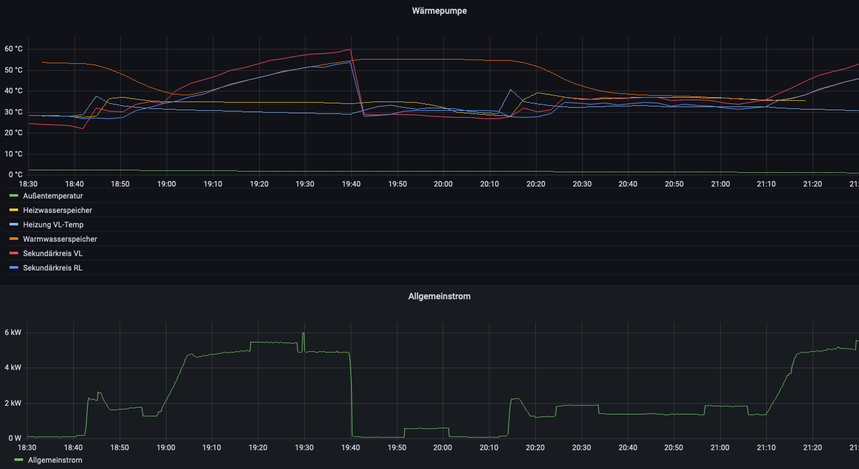Open the Wärmepumpe panel title menu
859x469 pixels.
[439, 11]
